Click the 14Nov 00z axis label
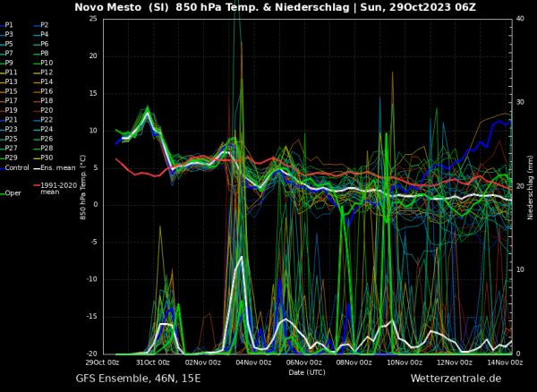Image resolution: width=537 pixels, height=392 pixels. point(505,362)
